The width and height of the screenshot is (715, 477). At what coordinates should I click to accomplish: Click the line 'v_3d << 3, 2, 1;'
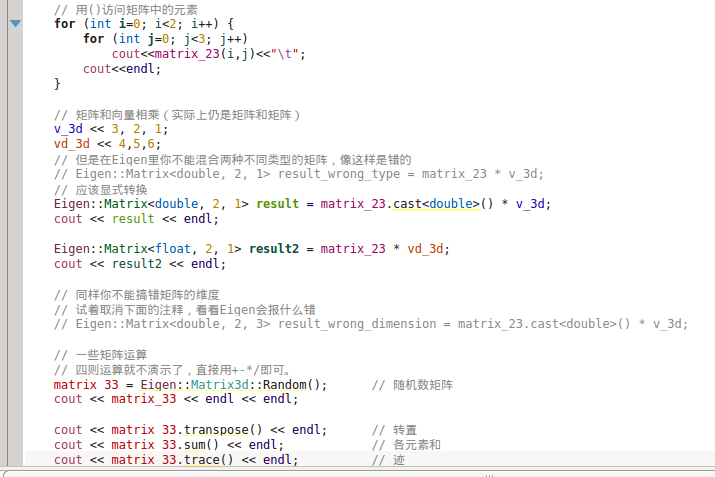(x=111, y=129)
